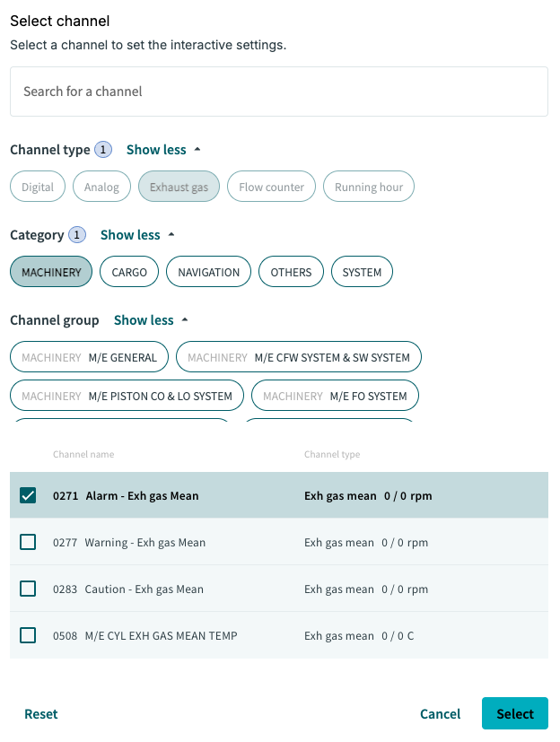Uncheck the 0271 Alarm - Exh gas Mean checkbox
The height and width of the screenshot is (742, 560).
point(28,495)
